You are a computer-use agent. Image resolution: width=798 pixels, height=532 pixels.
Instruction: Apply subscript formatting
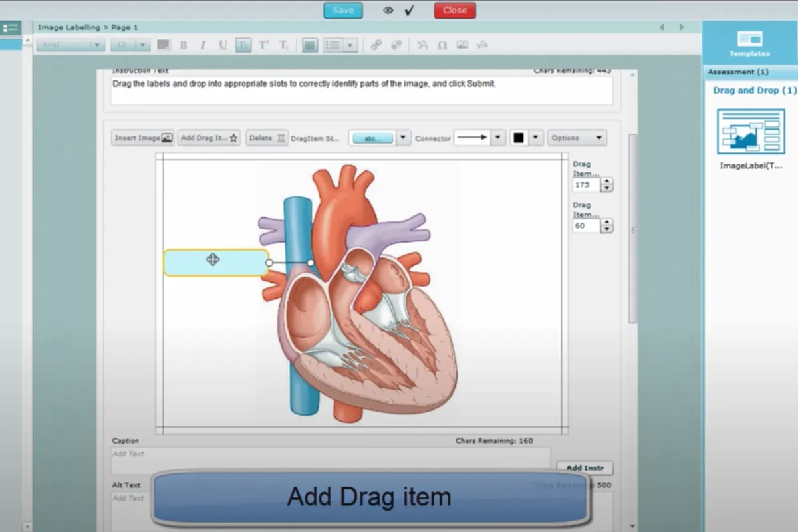click(x=283, y=45)
